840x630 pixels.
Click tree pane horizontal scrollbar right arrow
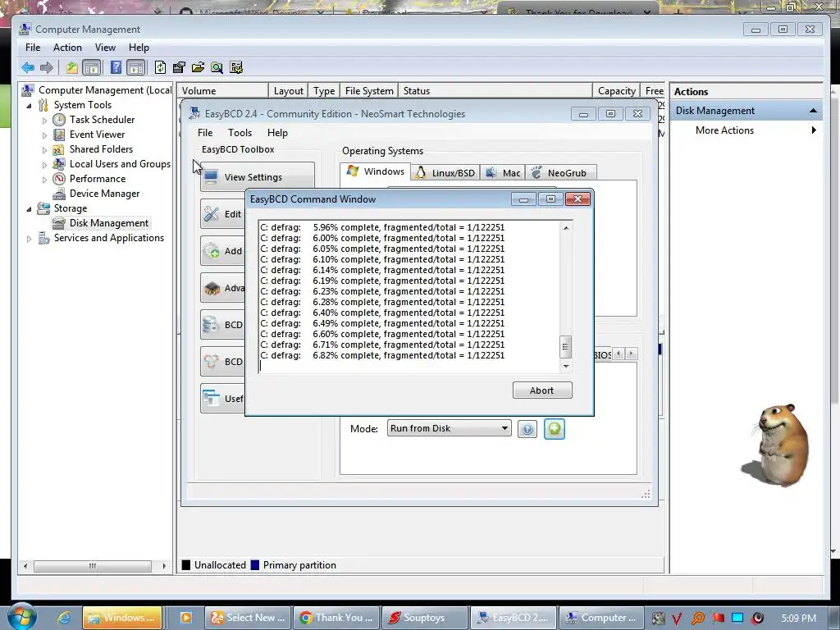coord(164,566)
